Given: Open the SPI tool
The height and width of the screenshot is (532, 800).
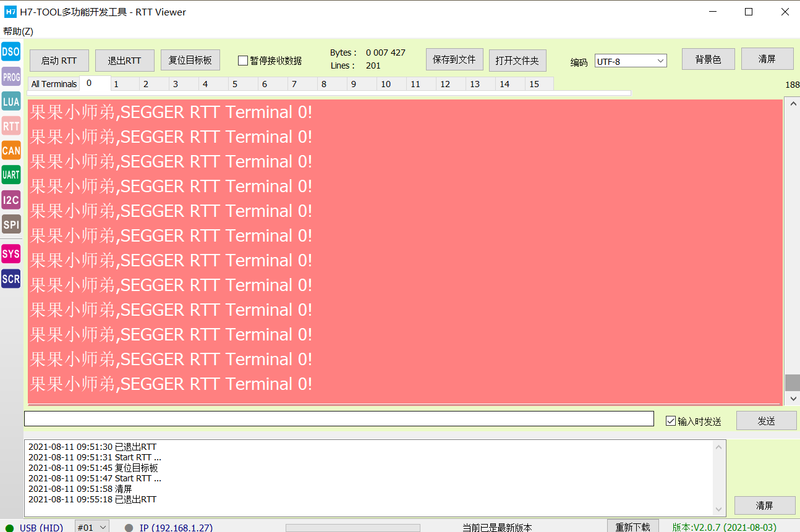Looking at the screenshot, I should click(x=11, y=224).
